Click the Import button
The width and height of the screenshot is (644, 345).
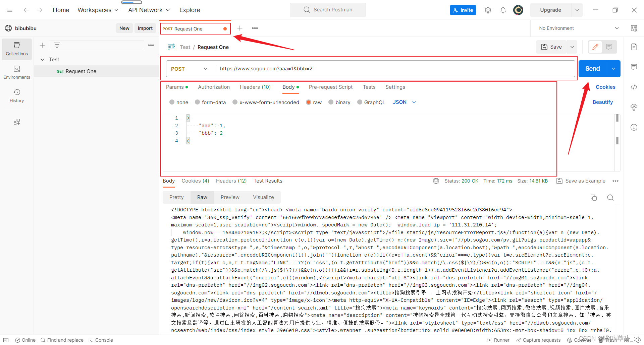pyautogui.click(x=145, y=28)
